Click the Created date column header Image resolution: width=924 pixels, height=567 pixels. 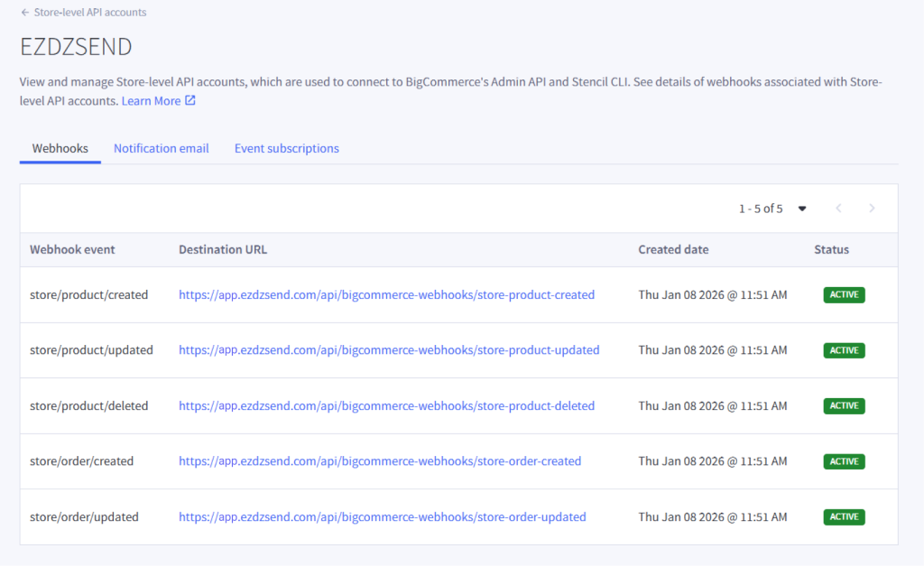(x=673, y=250)
